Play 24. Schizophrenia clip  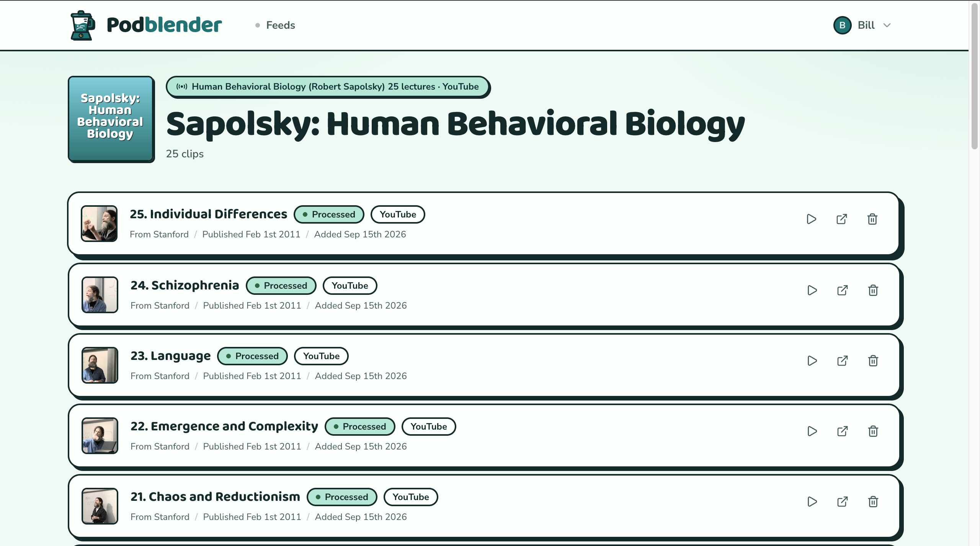812,290
